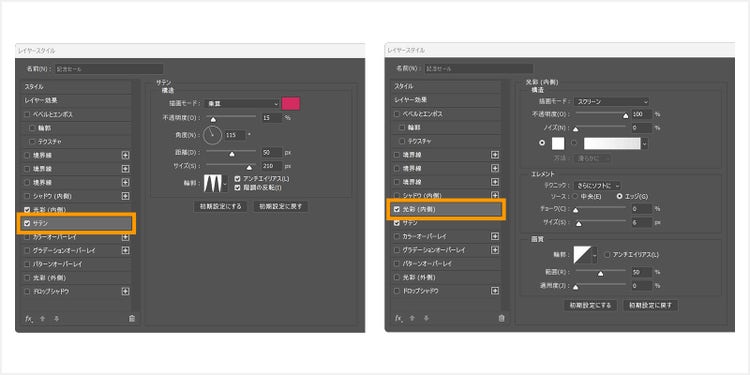750x375 pixels.
Task: Open satin contour picker dropdown arrow
Action: pos(225,183)
